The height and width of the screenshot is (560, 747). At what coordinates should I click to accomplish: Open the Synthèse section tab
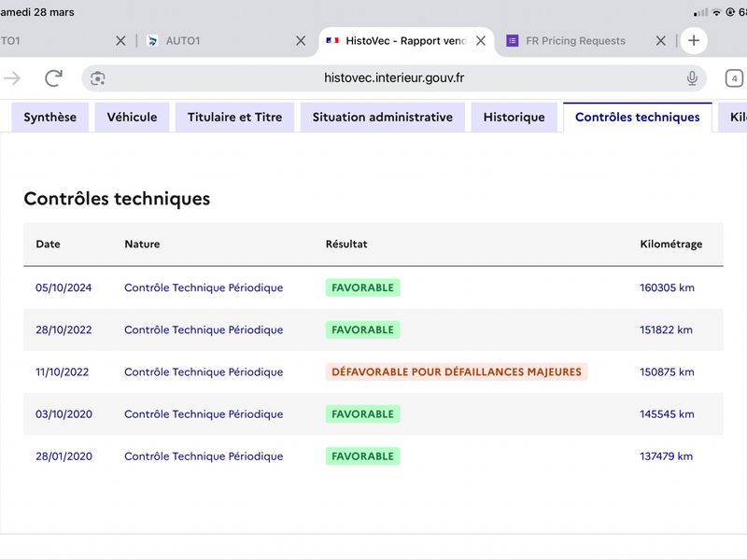point(50,118)
